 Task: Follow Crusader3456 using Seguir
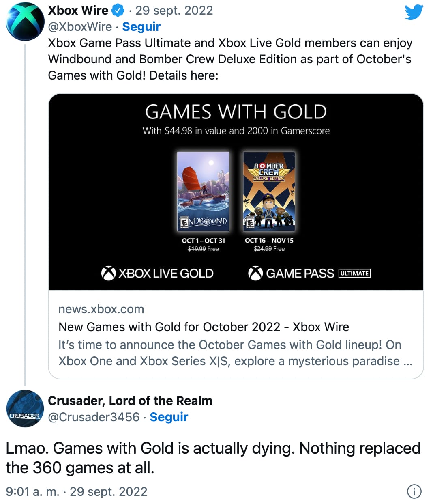(x=169, y=417)
